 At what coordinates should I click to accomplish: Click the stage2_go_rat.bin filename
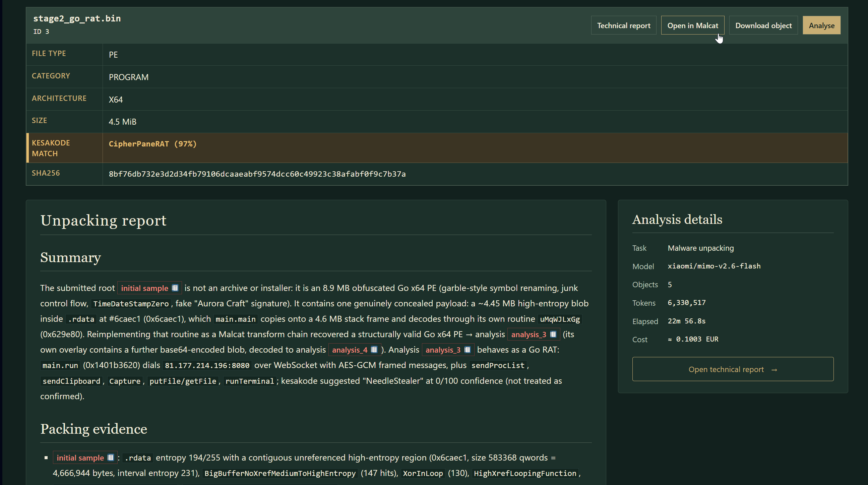77,18
